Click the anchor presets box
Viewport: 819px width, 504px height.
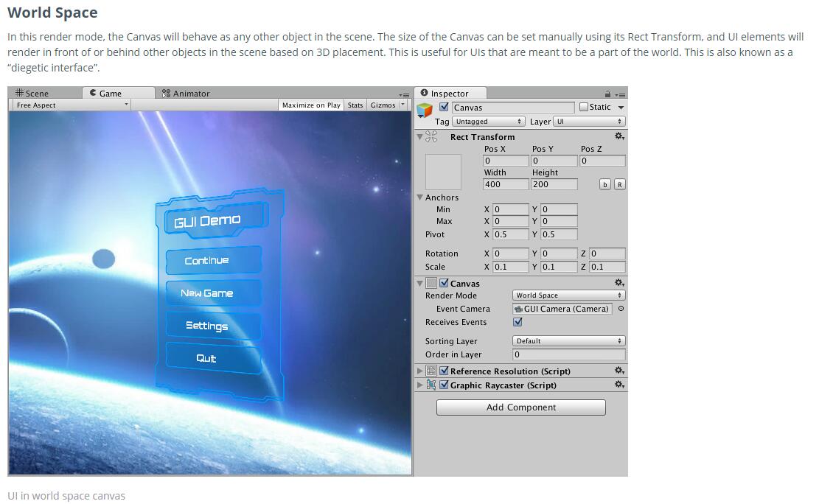click(443, 171)
